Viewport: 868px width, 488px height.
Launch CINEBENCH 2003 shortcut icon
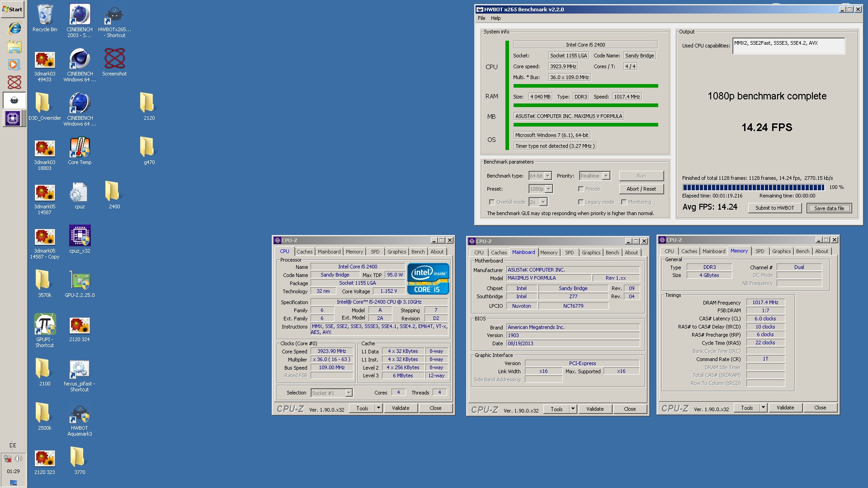point(80,20)
